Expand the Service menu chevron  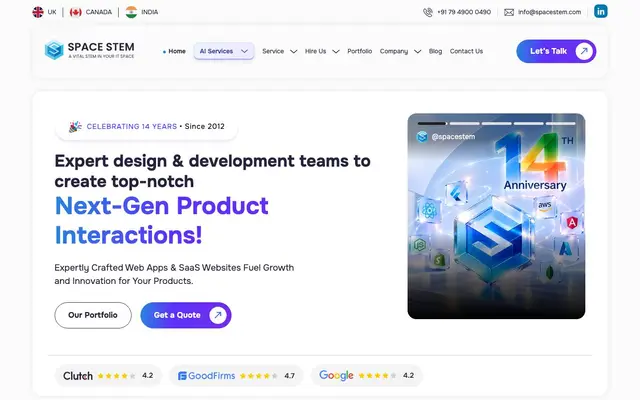(x=293, y=51)
